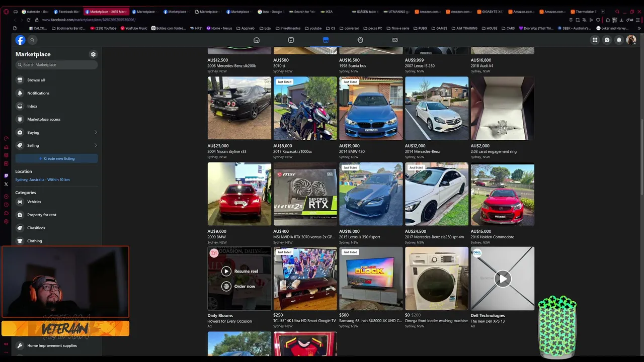Expand the Selling submenu chevron
644x362 pixels.
[x=96, y=145]
